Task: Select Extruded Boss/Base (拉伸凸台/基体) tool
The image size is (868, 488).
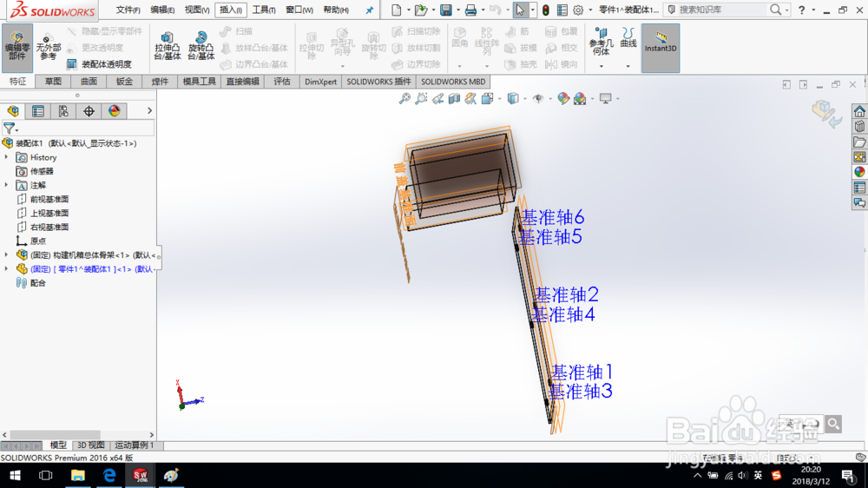Action: point(168,46)
